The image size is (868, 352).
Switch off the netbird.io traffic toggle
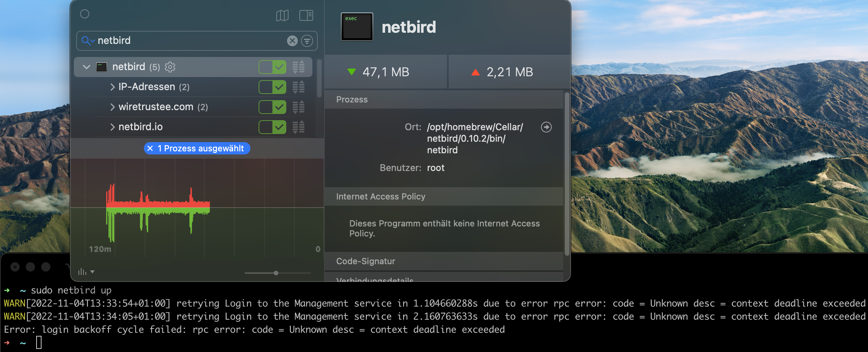tap(272, 127)
